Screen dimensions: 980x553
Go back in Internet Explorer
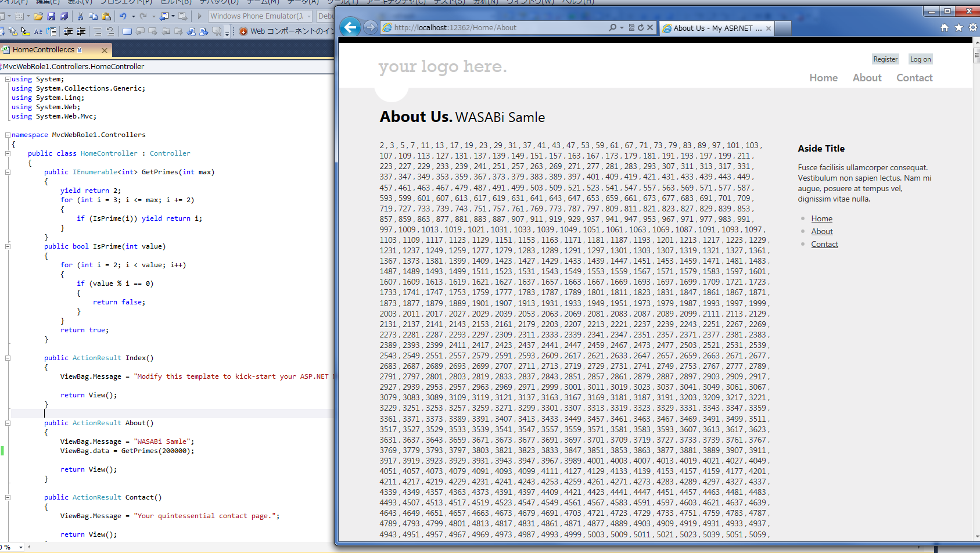pos(350,27)
